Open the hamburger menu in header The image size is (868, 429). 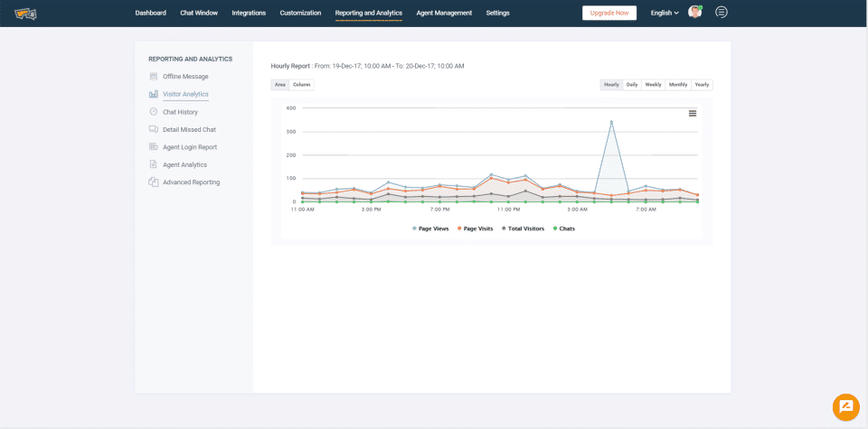pyautogui.click(x=721, y=13)
